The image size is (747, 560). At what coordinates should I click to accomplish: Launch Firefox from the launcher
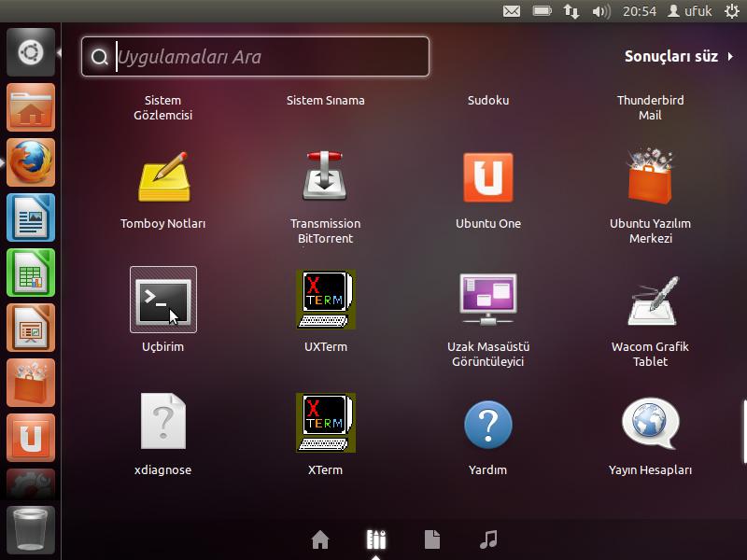click(x=31, y=162)
